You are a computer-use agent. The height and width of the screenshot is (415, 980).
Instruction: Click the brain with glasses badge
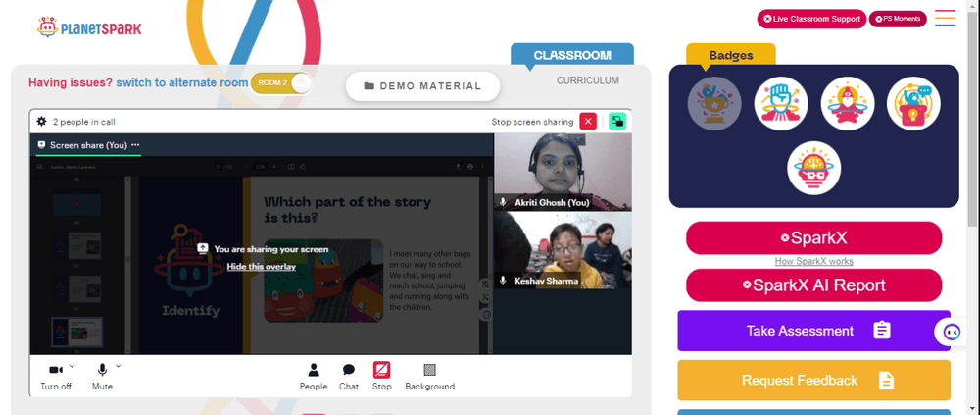pyautogui.click(x=813, y=168)
